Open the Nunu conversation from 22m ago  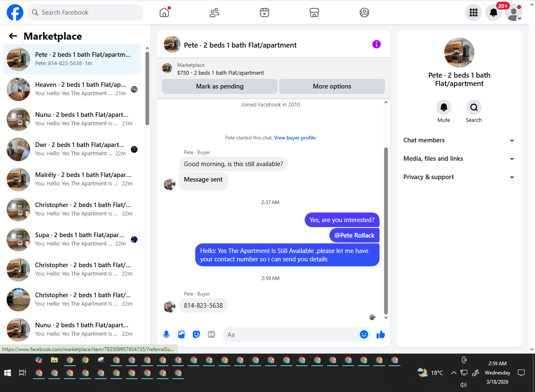click(72, 330)
